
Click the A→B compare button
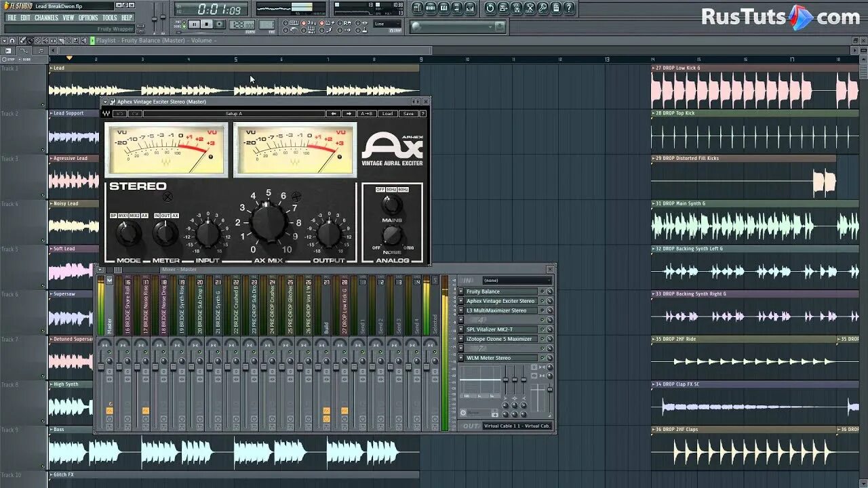click(367, 114)
